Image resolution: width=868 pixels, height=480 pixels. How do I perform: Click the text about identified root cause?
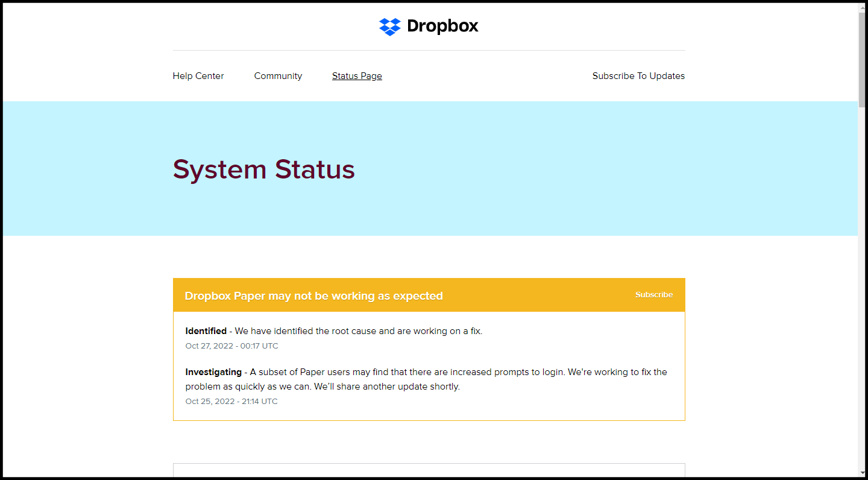359,331
